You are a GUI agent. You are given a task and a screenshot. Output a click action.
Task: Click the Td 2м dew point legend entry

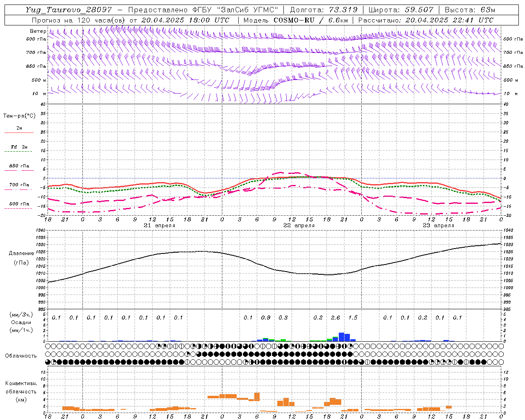click(19, 147)
